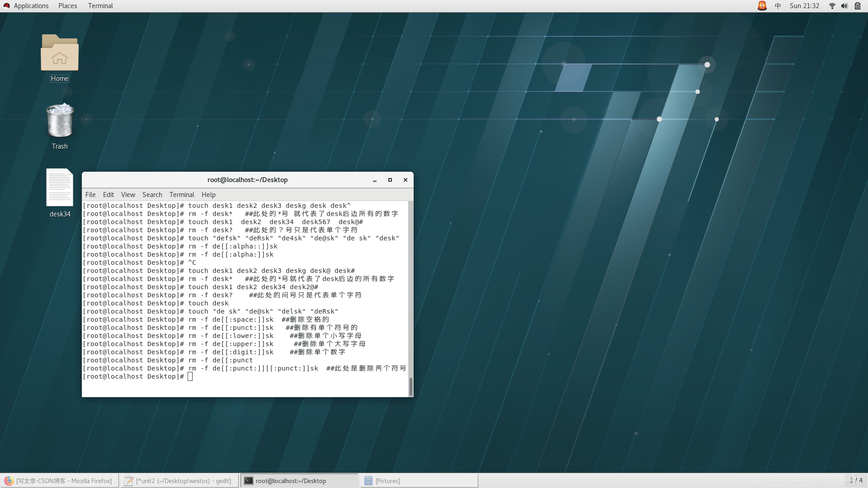This screenshot has width=868, height=488.
Task: Open the Terminal menu in terminal menubar
Action: tap(182, 195)
